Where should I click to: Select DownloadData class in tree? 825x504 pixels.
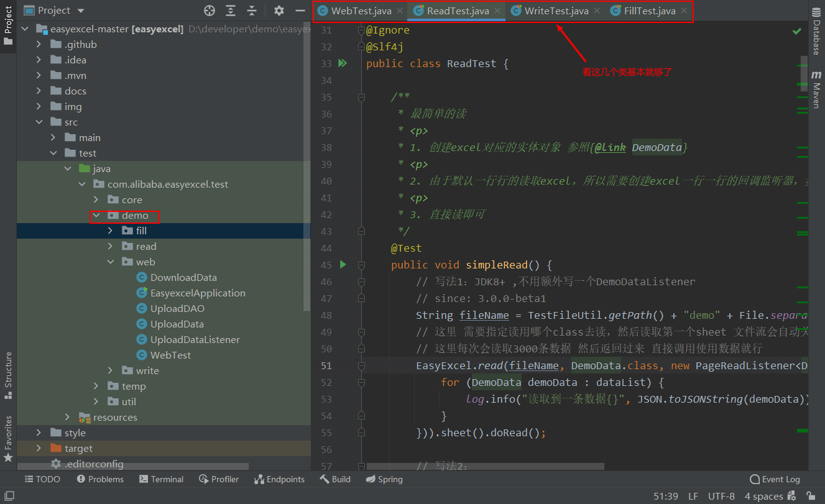(183, 277)
